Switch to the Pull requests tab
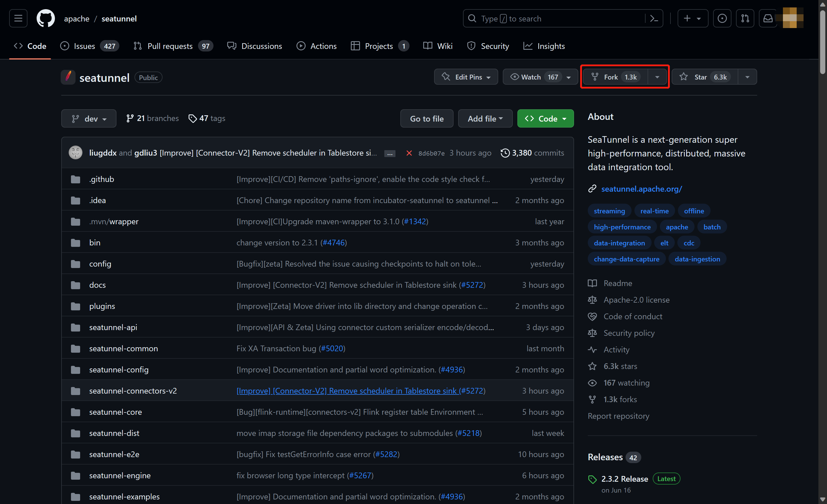The height and width of the screenshot is (504, 827). pyautogui.click(x=170, y=46)
